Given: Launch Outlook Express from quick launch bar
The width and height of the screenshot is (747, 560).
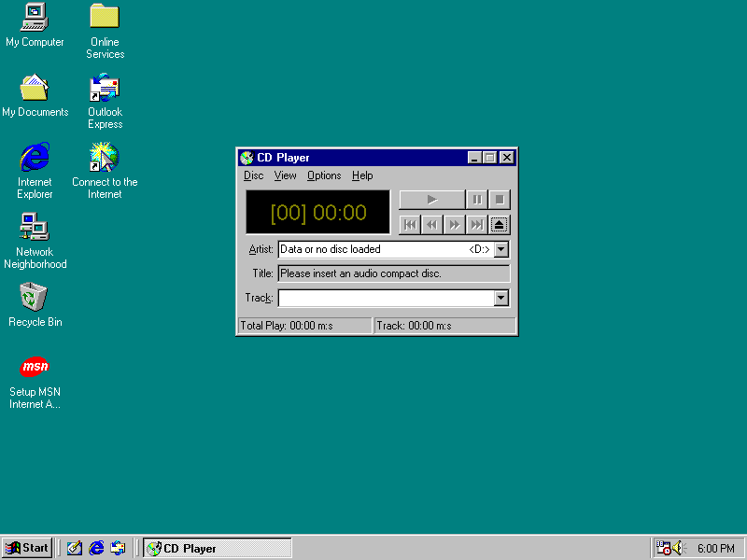Looking at the screenshot, I should pos(119,548).
